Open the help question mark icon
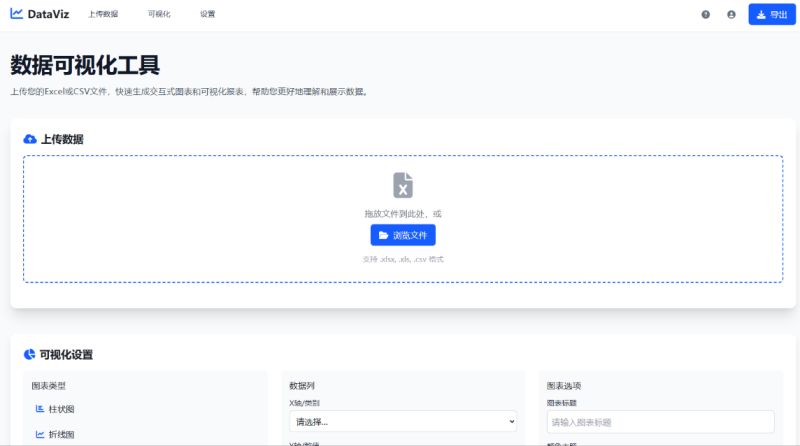The height and width of the screenshot is (446, 800). (706, 14)
